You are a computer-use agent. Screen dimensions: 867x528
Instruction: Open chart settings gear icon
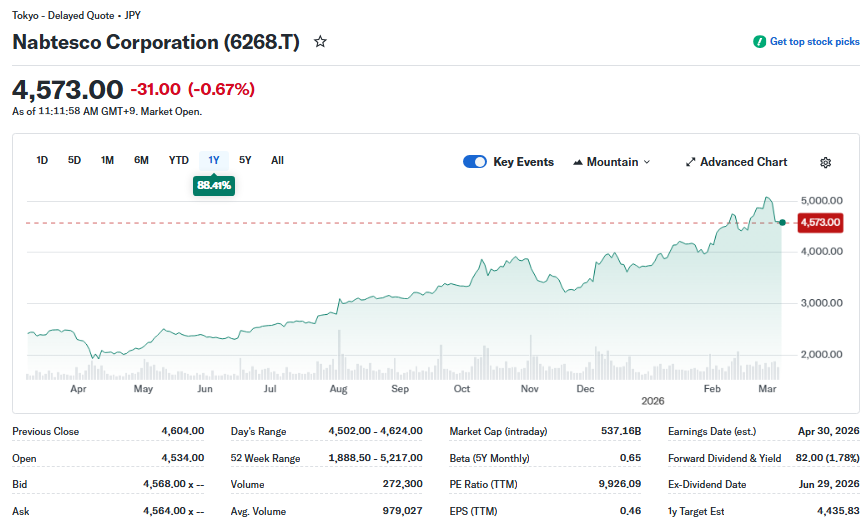coord(825,163)
